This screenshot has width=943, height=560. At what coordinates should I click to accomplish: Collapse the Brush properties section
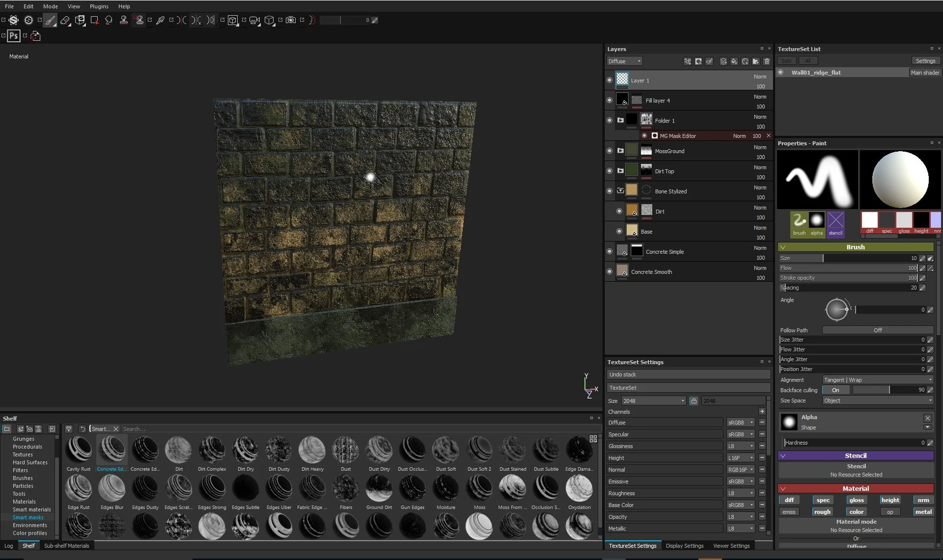[x=783, y=247]
